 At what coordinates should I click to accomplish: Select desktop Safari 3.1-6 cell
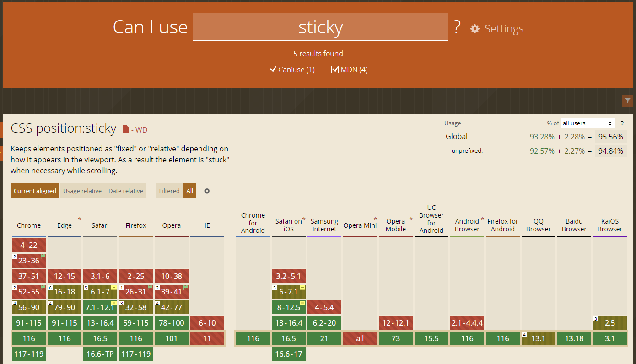click(x=100, y=276)
